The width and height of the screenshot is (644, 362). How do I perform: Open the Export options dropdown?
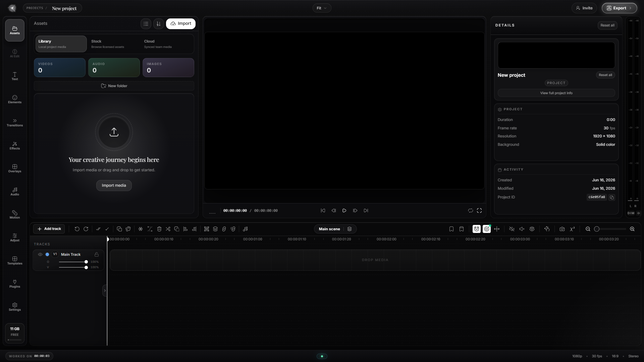(x=619, y=8)
